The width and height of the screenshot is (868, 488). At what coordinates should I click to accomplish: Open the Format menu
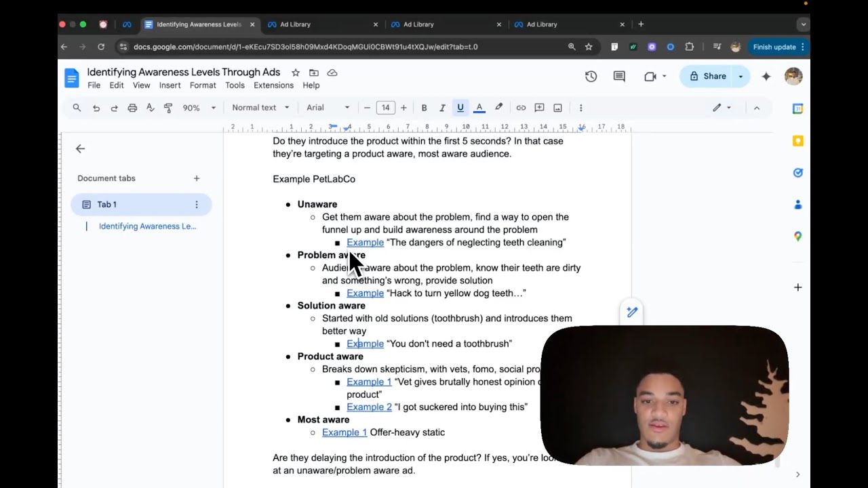tap(203, 85)
